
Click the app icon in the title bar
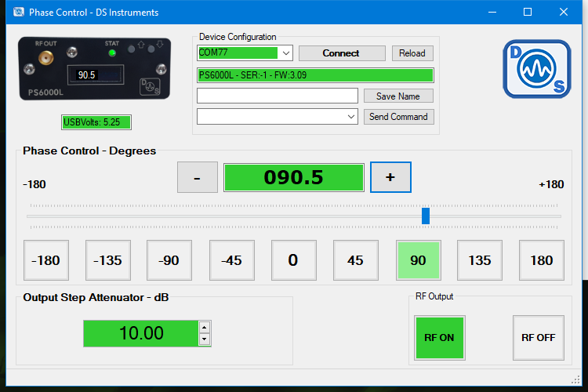19,12
